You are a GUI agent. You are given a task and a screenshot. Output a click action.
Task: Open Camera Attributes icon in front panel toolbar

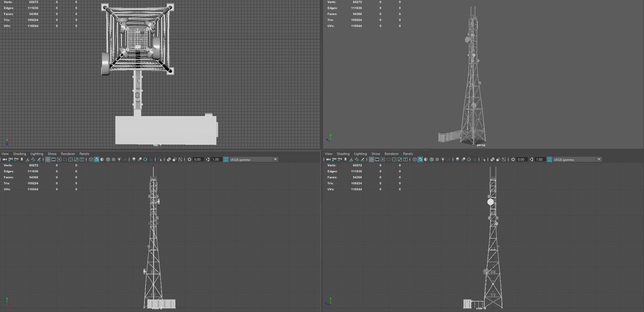[x=16, y=159]
